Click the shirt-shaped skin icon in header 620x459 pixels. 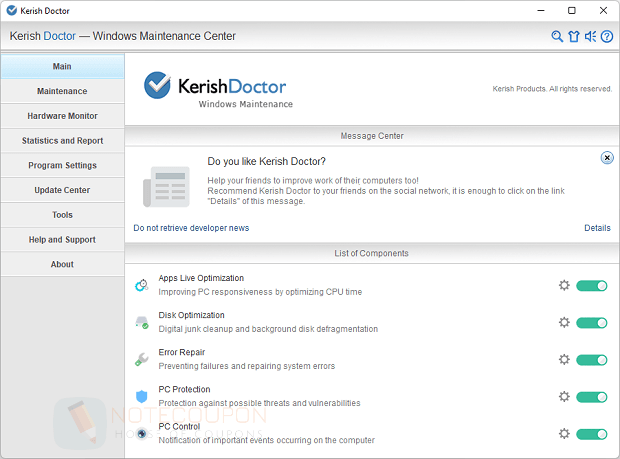tap(574, 36)
